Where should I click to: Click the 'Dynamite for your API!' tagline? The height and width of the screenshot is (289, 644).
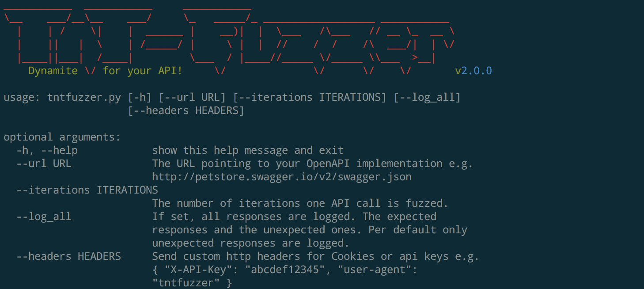tap(105, 71)
